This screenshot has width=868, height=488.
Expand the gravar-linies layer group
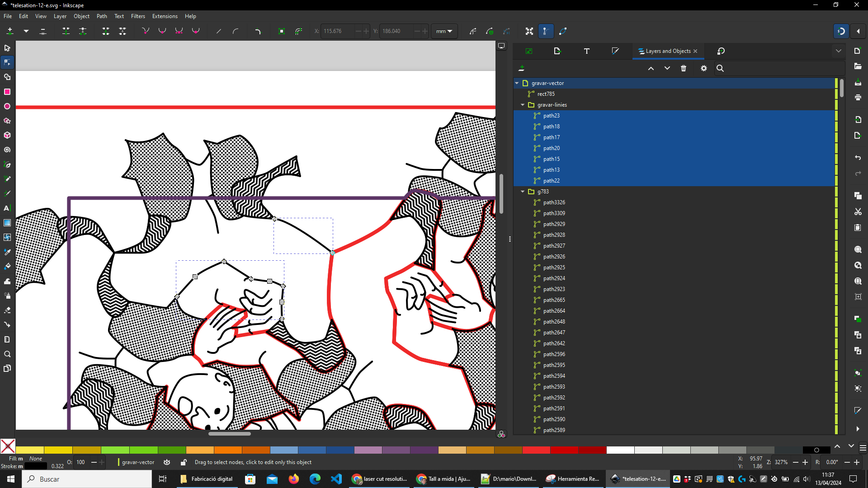523,104
